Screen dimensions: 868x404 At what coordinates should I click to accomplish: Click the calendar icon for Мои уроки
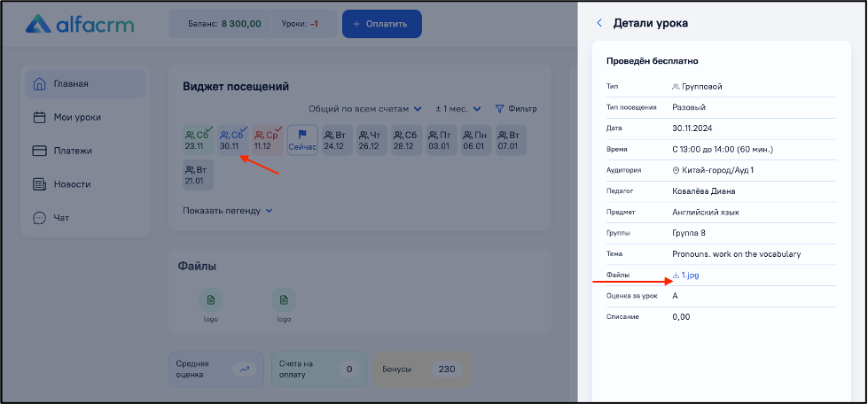click(x=39, y=117)
